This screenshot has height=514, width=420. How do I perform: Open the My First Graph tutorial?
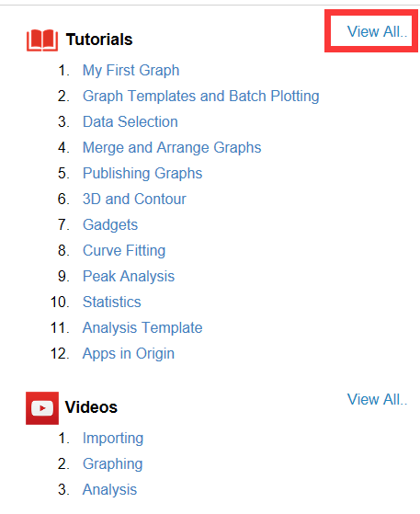pyautogui.click(x=131, y=71)
